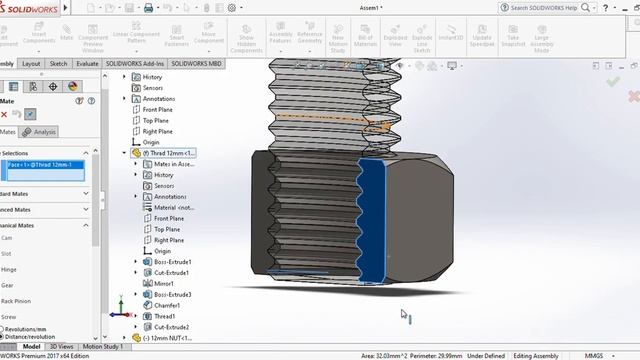Switch to the Evaluate tab
The width and height of the screenshot is (640, 360).
pyautogui.click(x=87, y=64)
